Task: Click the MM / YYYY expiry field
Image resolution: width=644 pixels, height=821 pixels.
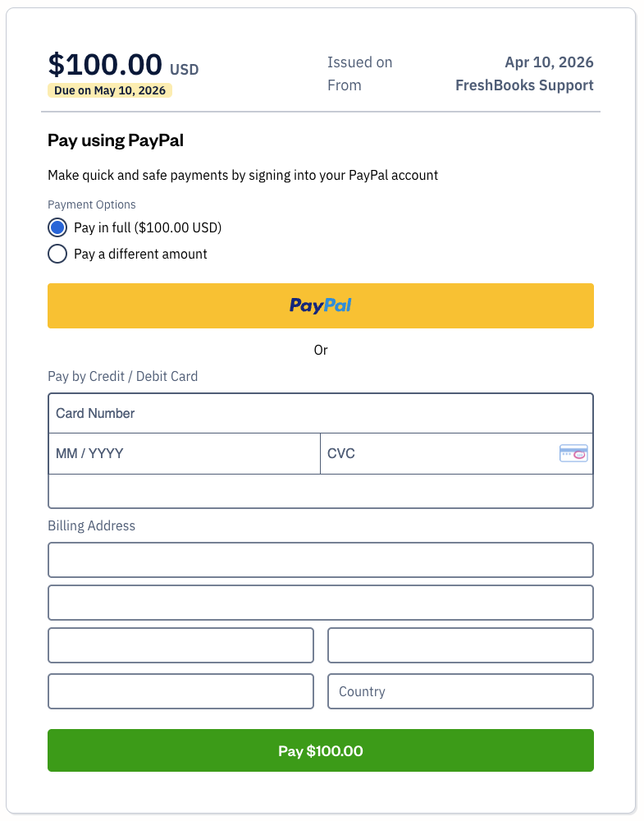Action: (185, 453)
